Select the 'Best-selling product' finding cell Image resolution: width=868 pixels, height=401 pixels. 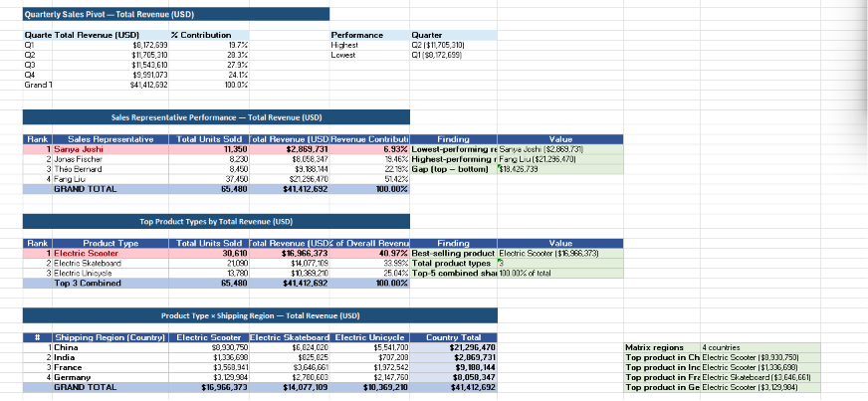(454, 254)
